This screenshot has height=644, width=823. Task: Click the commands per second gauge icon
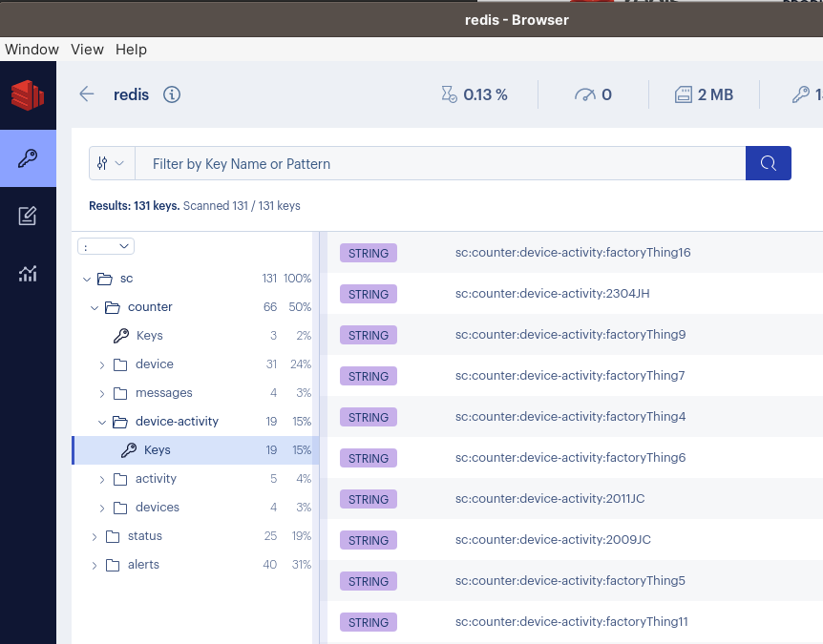pos(584,94)
